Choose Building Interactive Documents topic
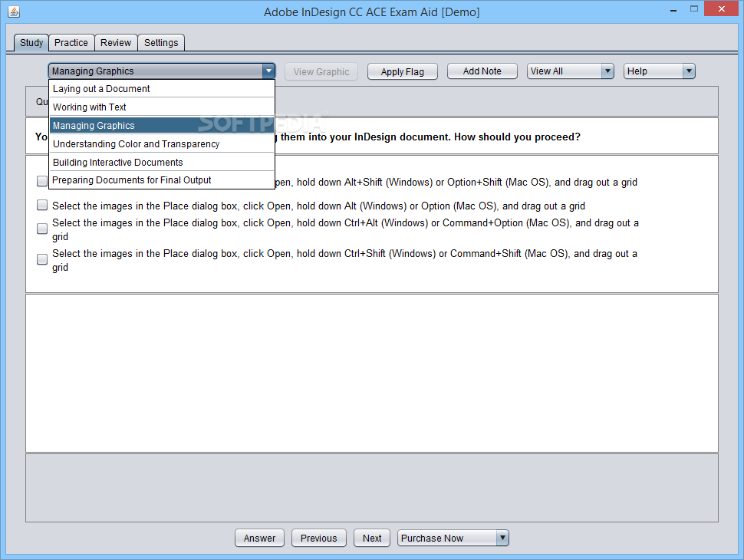 (x=162, y=163)
